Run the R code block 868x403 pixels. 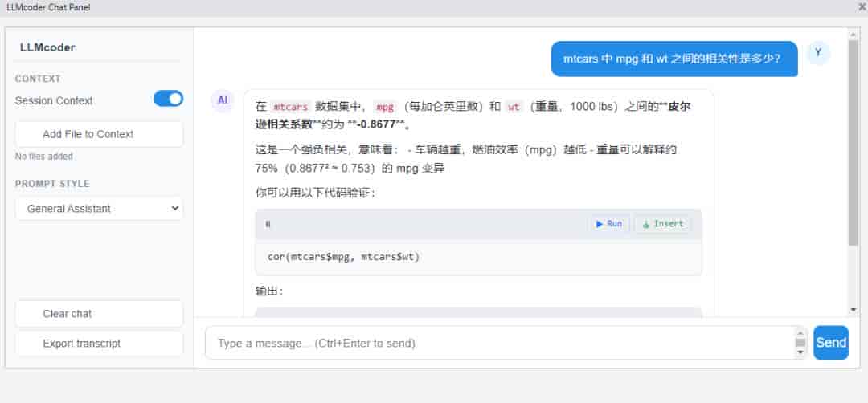point(609,224)
